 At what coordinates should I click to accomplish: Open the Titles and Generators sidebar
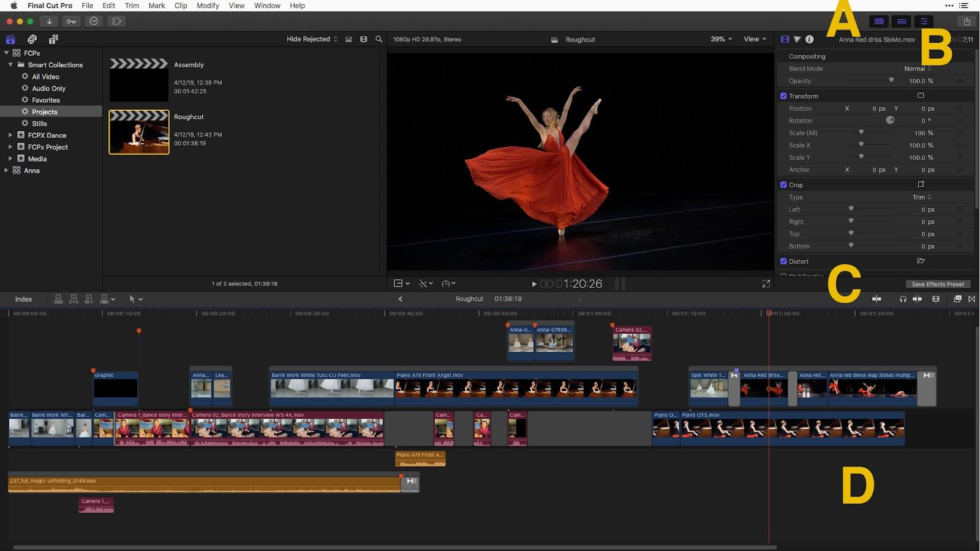(53, 39)
